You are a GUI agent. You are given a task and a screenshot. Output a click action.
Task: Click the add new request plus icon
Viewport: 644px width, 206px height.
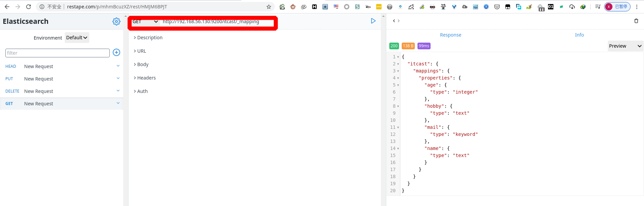(116, 52)
